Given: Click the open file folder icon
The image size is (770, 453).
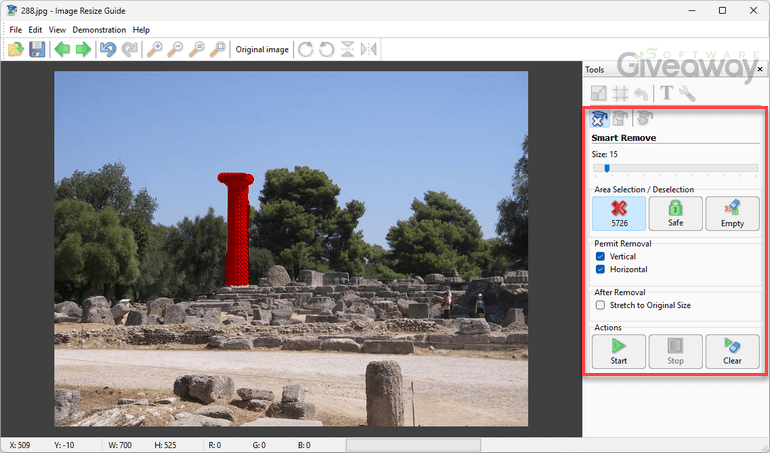Looking at the screenshot, I should (16, 49).
